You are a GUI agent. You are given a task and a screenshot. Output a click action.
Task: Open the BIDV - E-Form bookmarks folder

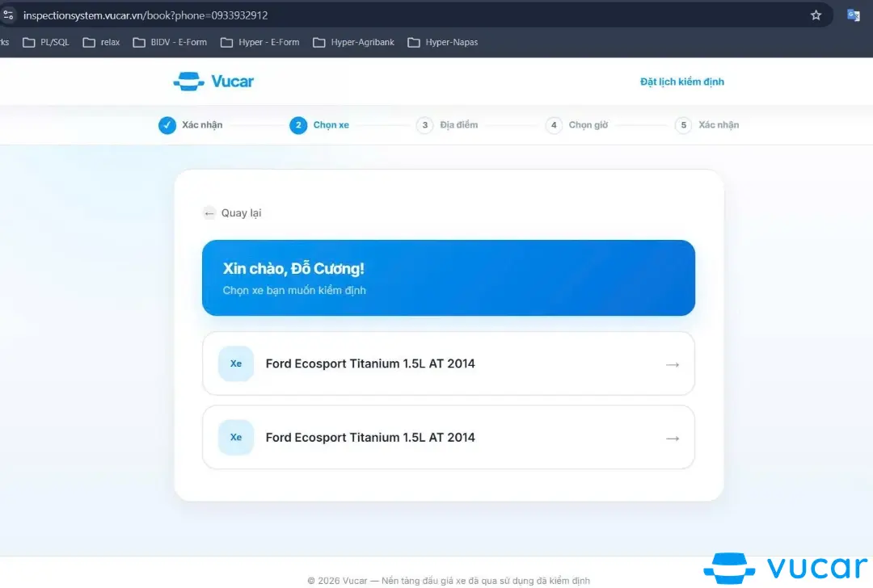[170, 42]
